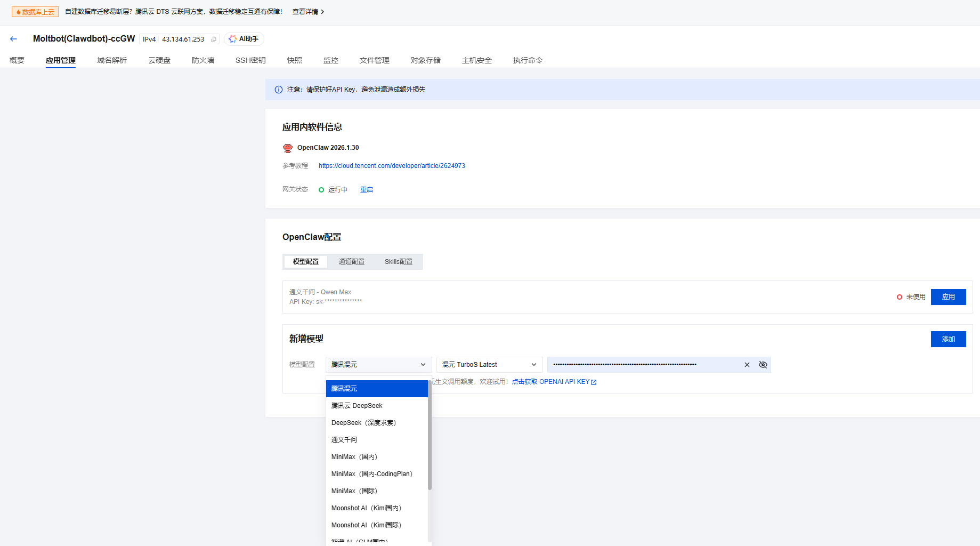Viewport: 980px width, 546px height.
Task: Open the 执行命令 tab
Action: (528, 60)
